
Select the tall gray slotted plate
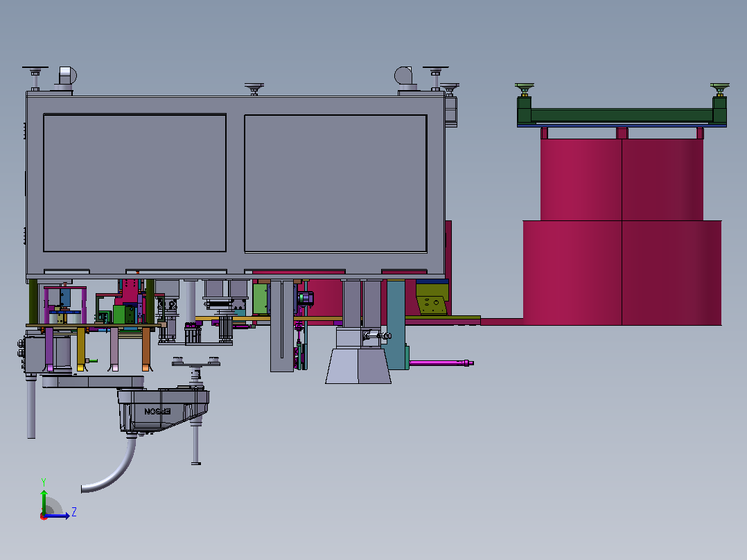tap(282, 326)
